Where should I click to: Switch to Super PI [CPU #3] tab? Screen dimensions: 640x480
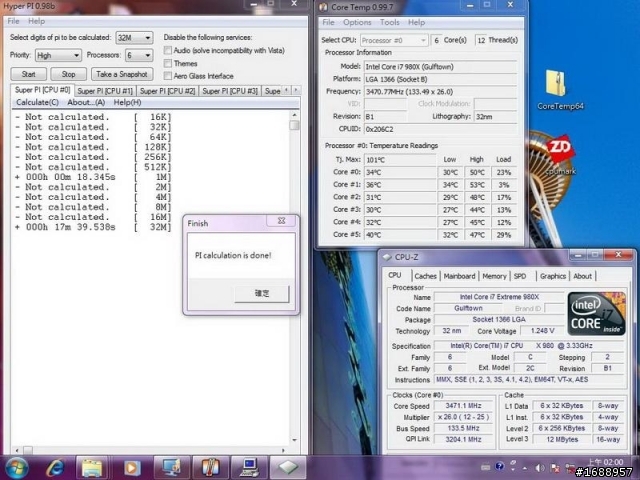(x=230, y=91)
